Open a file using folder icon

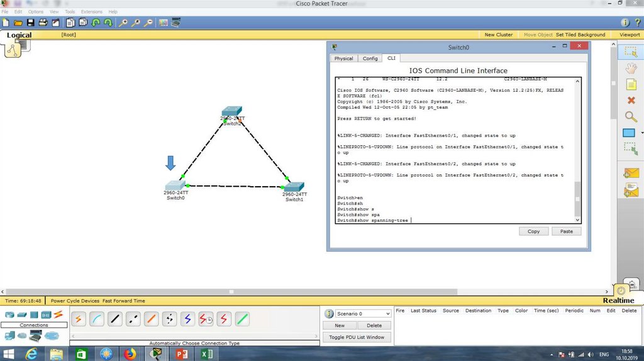18,23
